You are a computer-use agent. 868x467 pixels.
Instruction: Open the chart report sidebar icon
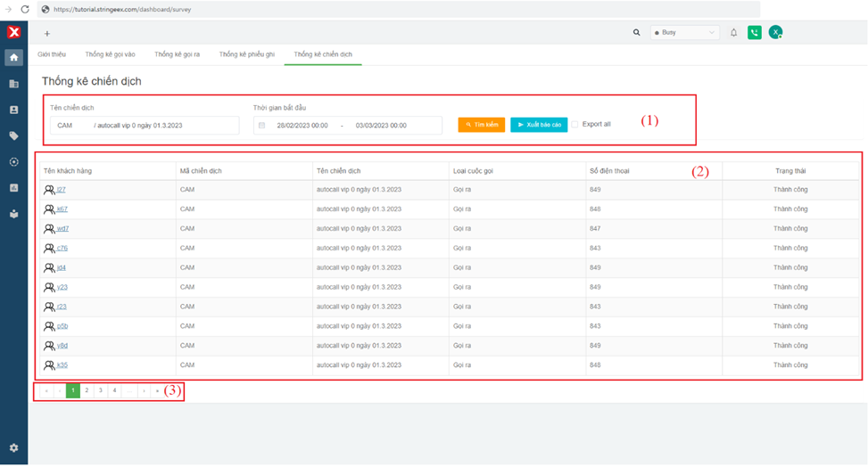[x=13, y=188]
